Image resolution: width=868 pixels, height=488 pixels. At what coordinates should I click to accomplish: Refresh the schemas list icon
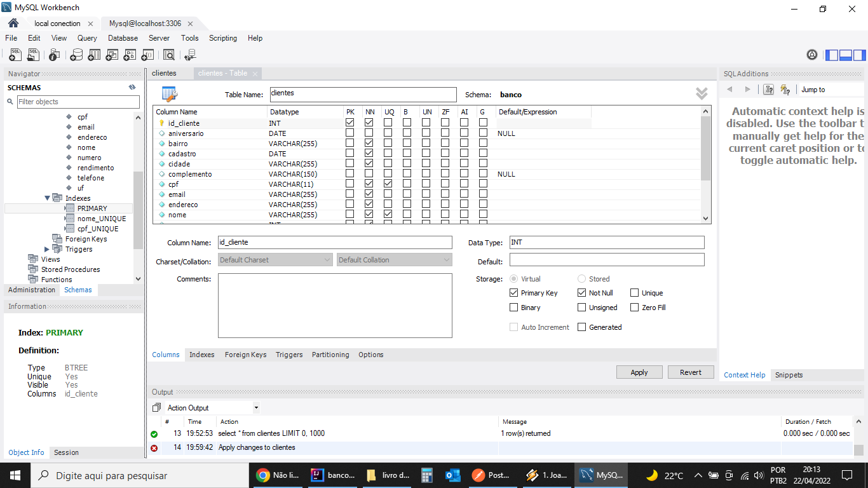click(x=132, y=88)
